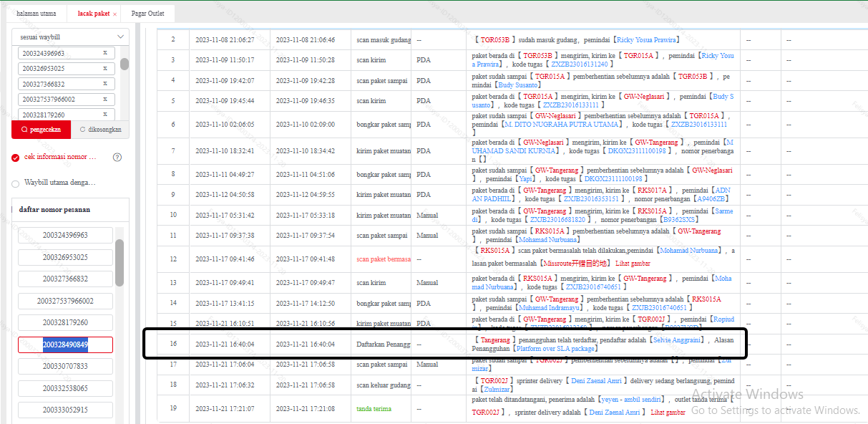This screenshot has height=424, width=868.
Task: Open task code ZXZB23016131240 link
Action: click(x=578, y=64)
